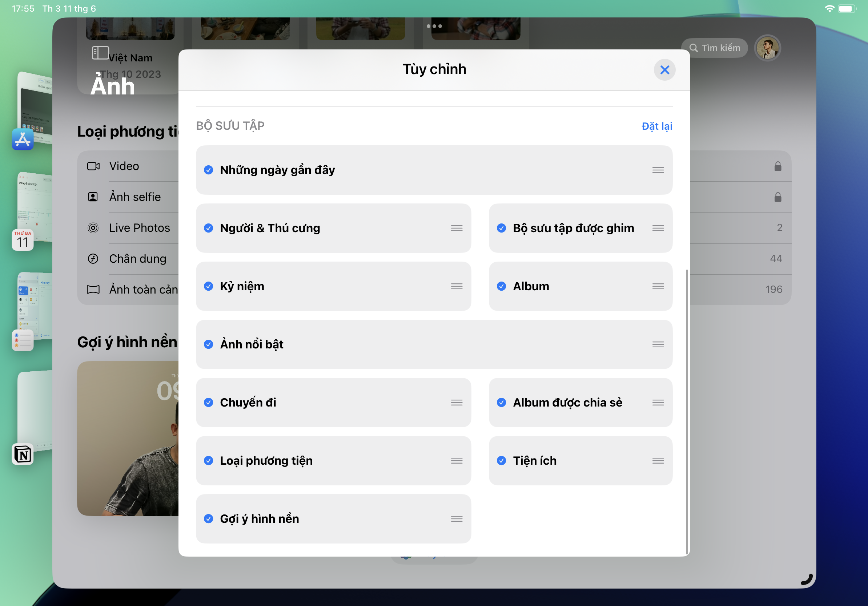This screenshot has height=606, width=868.
Task: Reset collections with Đặt lại
Action: point(657,126)
